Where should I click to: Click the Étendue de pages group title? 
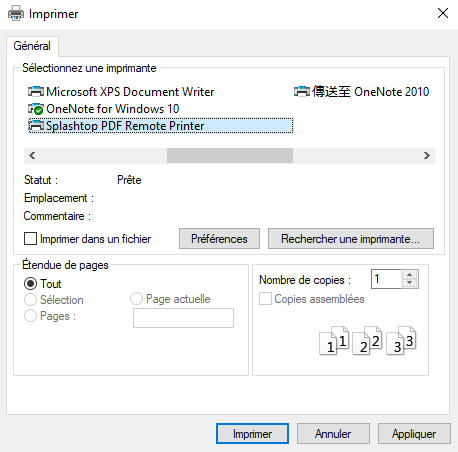pyautogui.click(x=65, y=265)
